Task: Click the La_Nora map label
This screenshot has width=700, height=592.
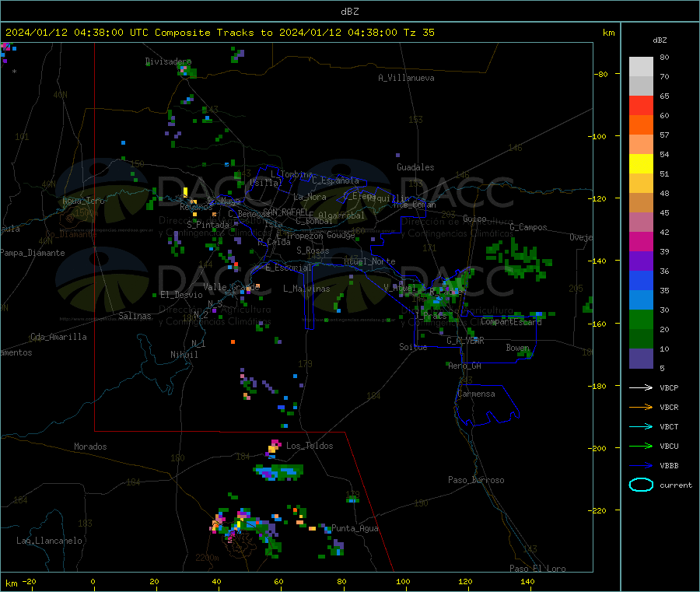Action: coord(310,197)
